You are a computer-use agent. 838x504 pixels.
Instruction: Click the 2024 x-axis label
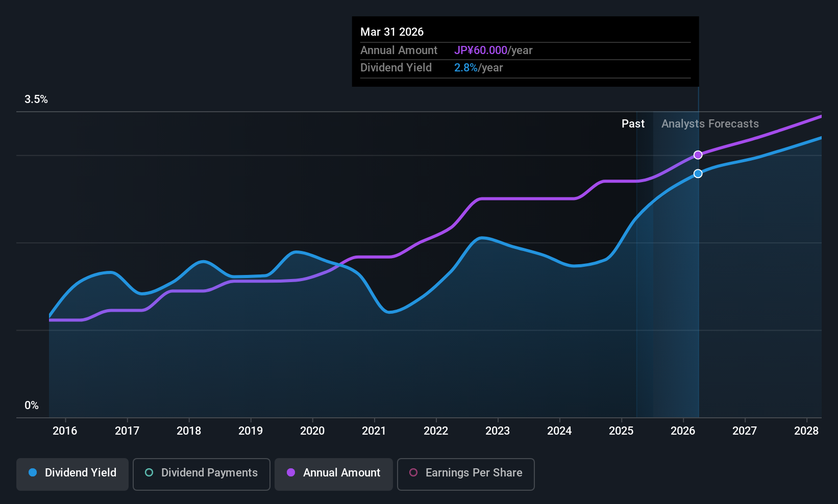pyautogui.click(x=559, y=431)
